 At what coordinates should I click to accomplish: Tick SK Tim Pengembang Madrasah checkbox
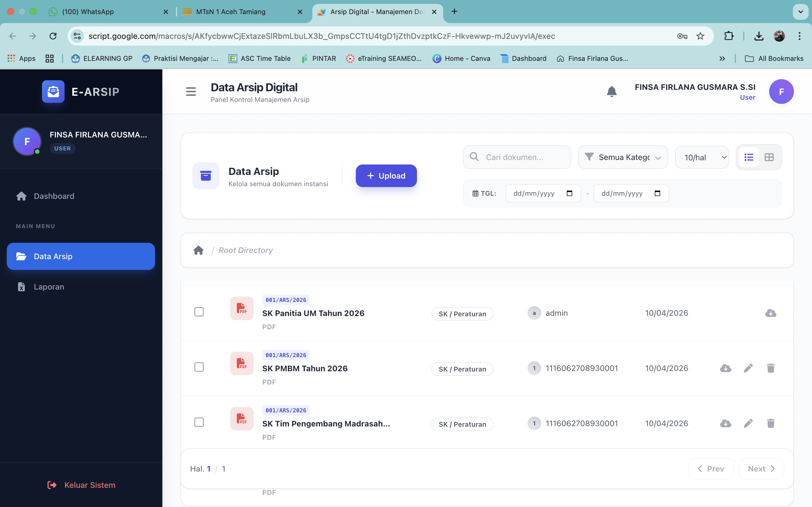(199, 422)
